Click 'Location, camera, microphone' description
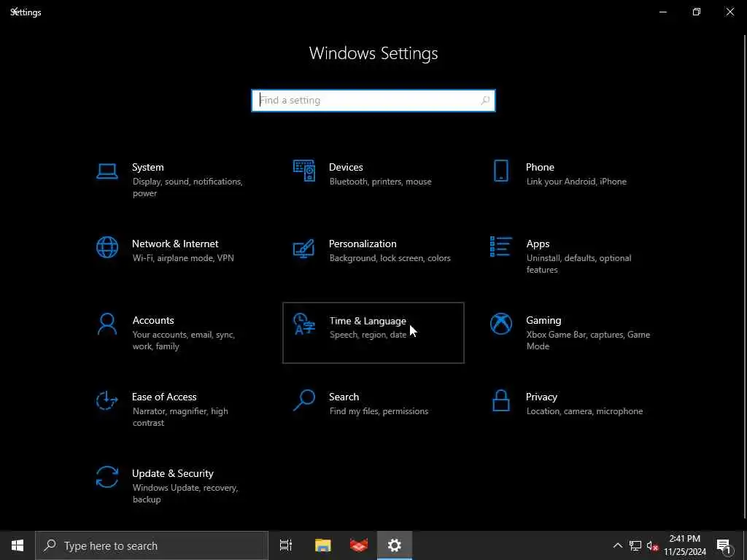 coord(584,411)
